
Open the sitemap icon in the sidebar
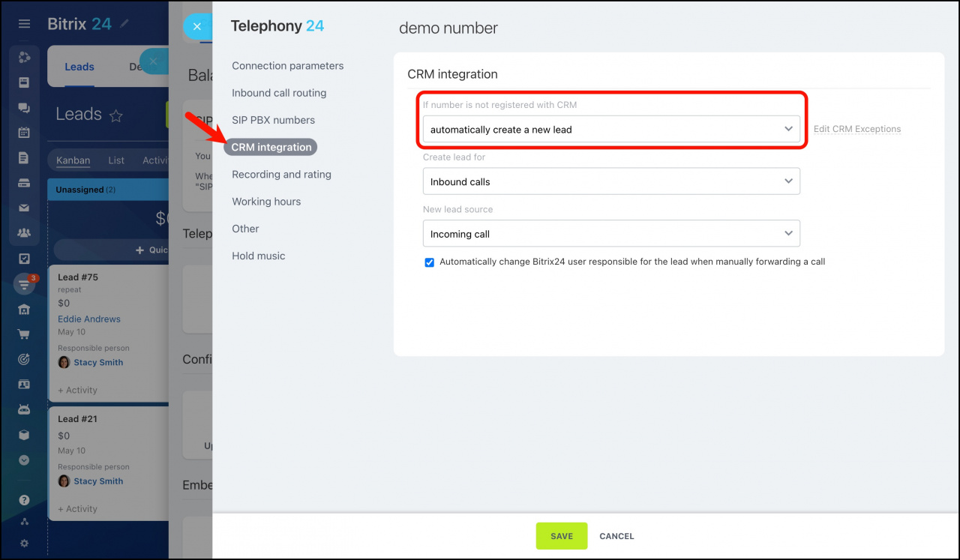pyautogui.click(x=24, y=522)
